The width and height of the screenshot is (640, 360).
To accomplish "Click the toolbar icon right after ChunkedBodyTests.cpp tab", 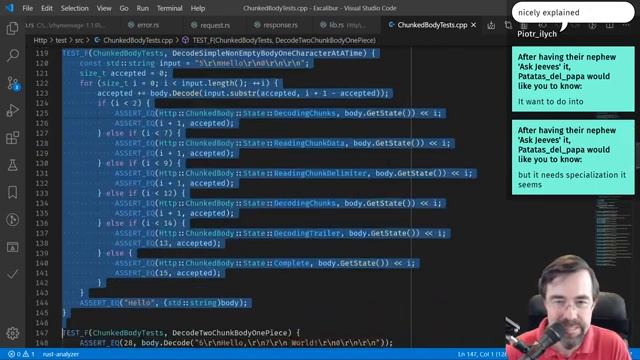I will tap(491, 25).
